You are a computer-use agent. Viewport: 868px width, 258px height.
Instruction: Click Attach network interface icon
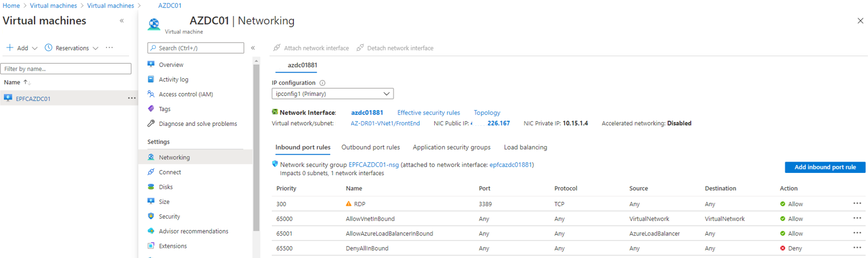pos(277,48)
